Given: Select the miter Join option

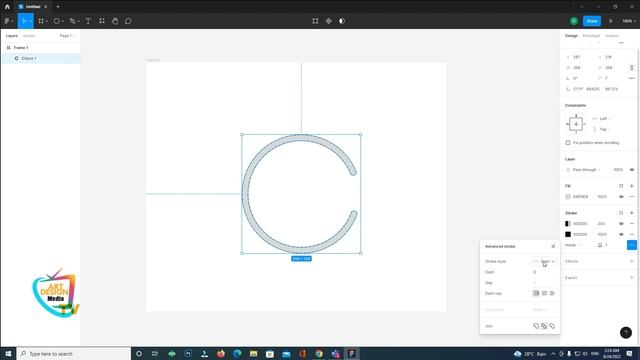Looking at the screenshot, I should point(536,326).
